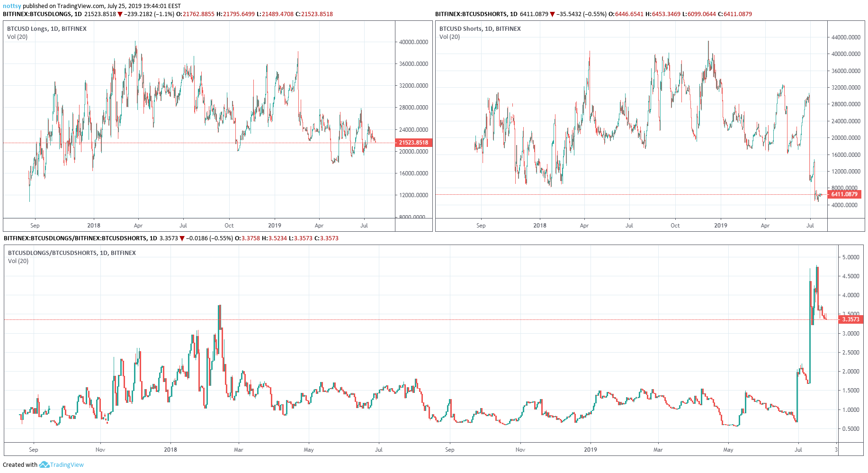Click 5.0000 on the ratio price axis
Image resolution: width=868 pixels, height=473 pixels.
tap(850, 257)
